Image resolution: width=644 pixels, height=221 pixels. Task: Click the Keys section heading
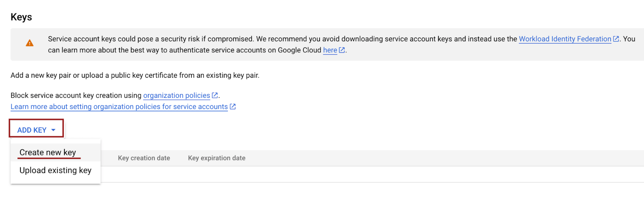point(21,17)
